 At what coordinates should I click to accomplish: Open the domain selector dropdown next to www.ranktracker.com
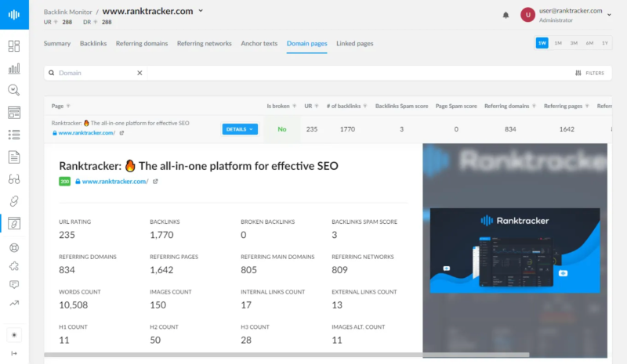[201, 11]
